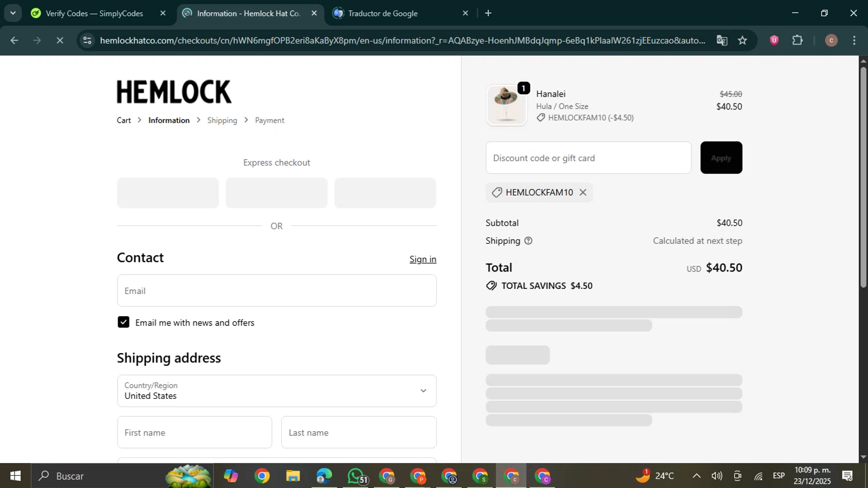Open a new browser tab
This screenshot has width=868, height=488.
tap(488, 13)
